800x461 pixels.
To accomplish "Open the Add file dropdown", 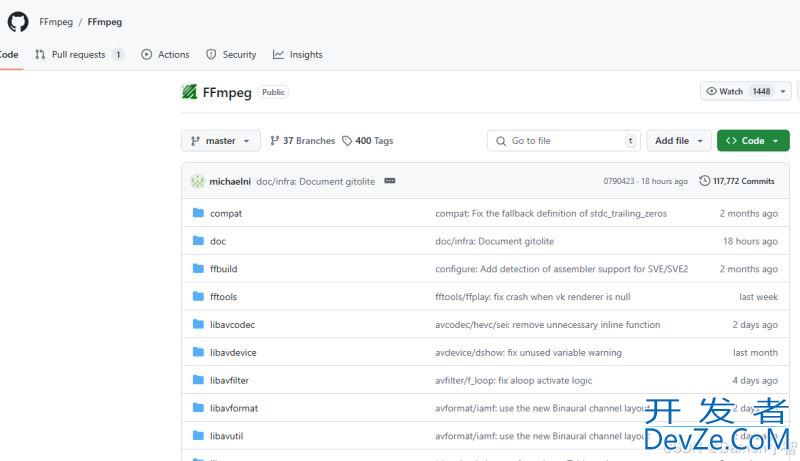I will point(679,141).
